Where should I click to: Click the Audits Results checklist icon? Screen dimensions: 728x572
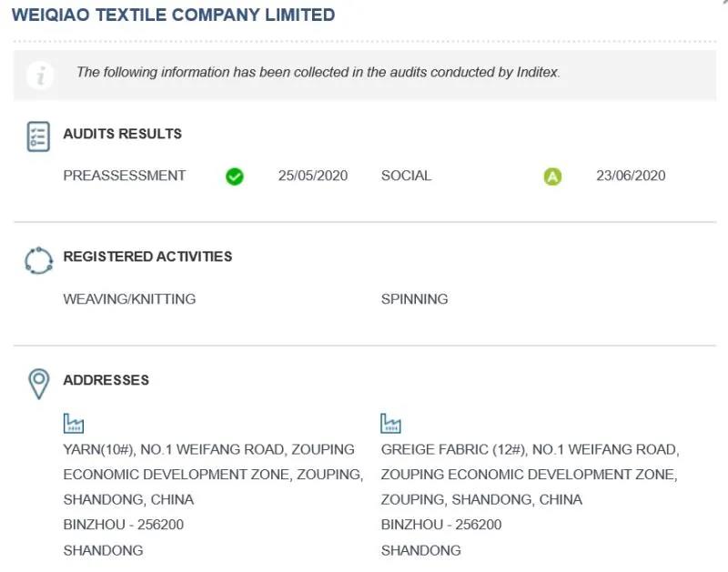[38, 136]
